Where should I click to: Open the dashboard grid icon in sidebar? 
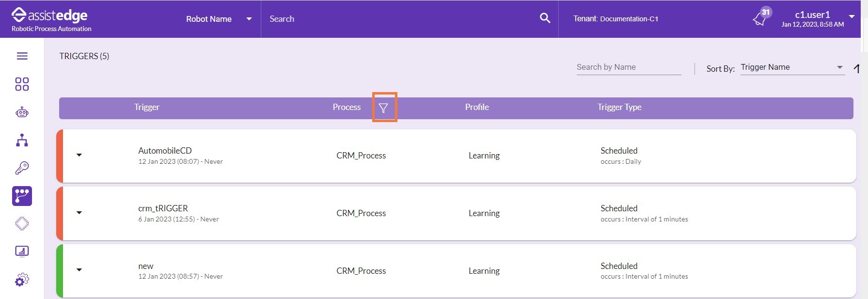(x=22, y=84)
